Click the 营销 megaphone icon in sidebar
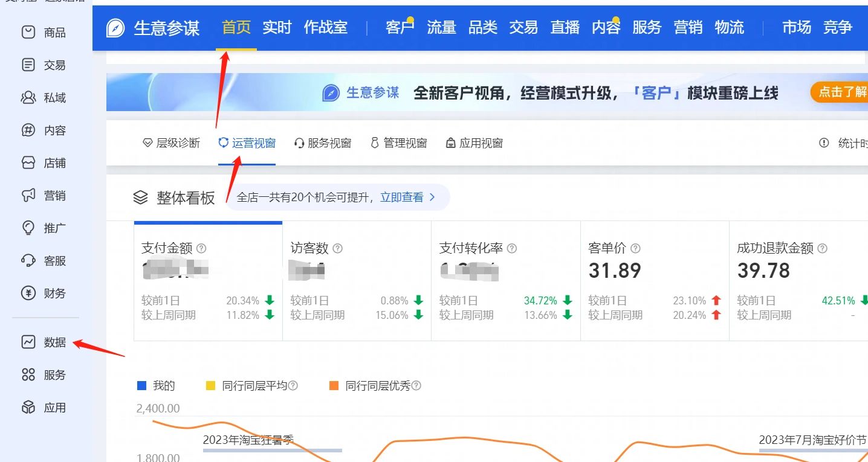This screenshot has width=868, height=462. click(28, 195)
